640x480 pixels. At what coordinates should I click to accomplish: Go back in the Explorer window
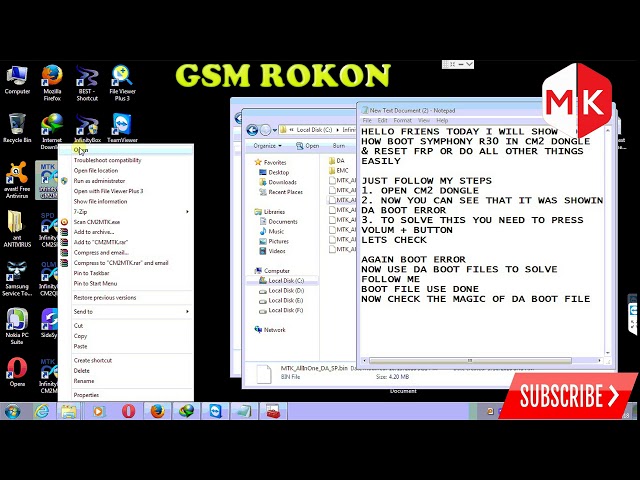[x=252, y=130]
